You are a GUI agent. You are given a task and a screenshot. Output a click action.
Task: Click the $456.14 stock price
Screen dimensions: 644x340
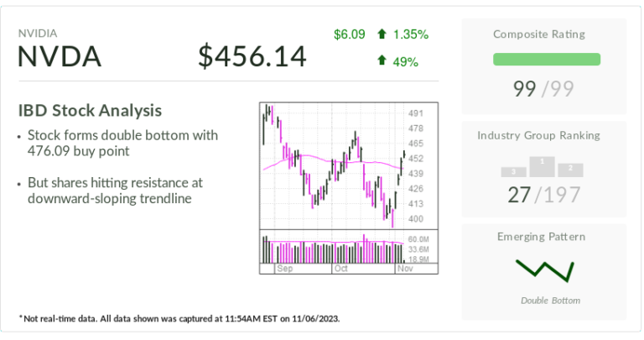(252, 56)
